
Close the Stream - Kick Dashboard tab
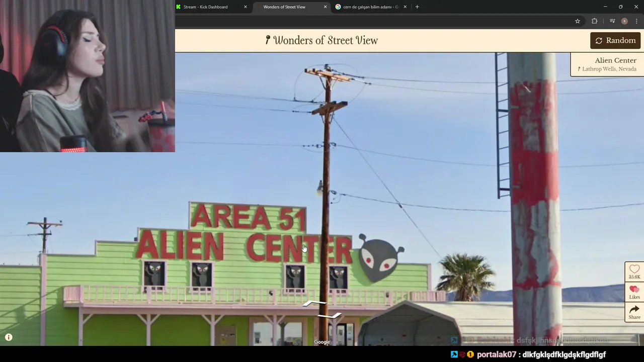pyautogui.click(x=246, y=7)
